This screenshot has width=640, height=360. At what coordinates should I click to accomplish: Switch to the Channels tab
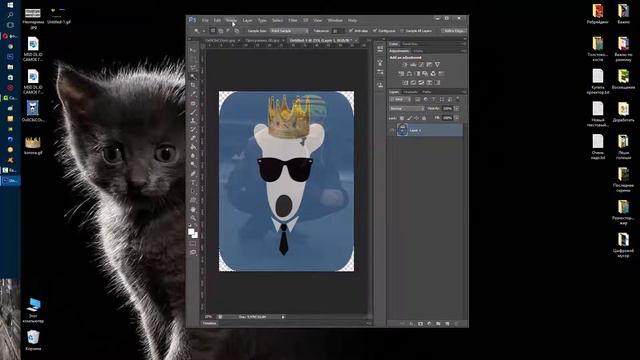coord(411,92)
